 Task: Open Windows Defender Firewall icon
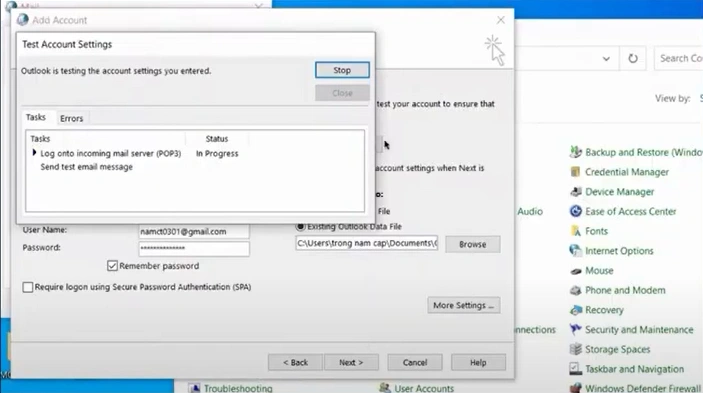coord(576,388)
